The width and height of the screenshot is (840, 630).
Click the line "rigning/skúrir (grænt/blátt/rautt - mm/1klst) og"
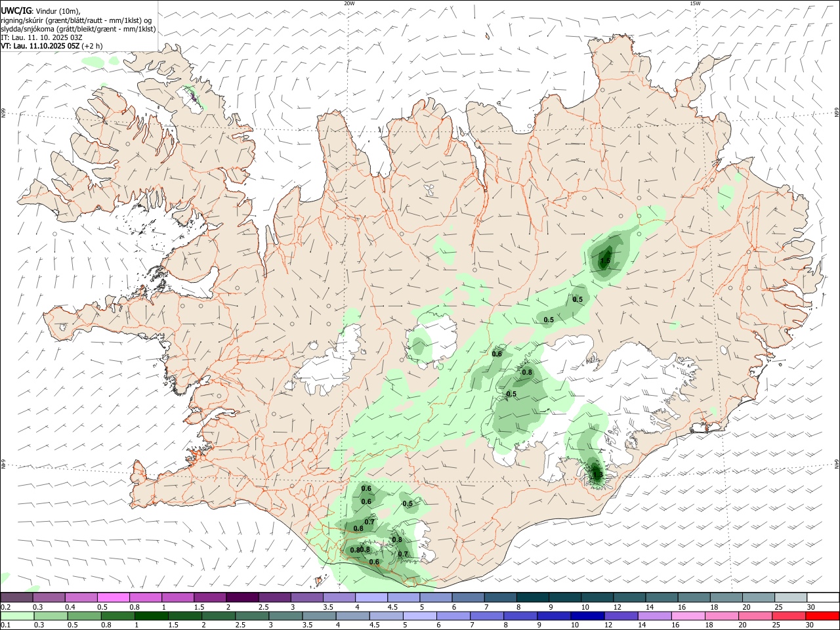click(75, 20)
